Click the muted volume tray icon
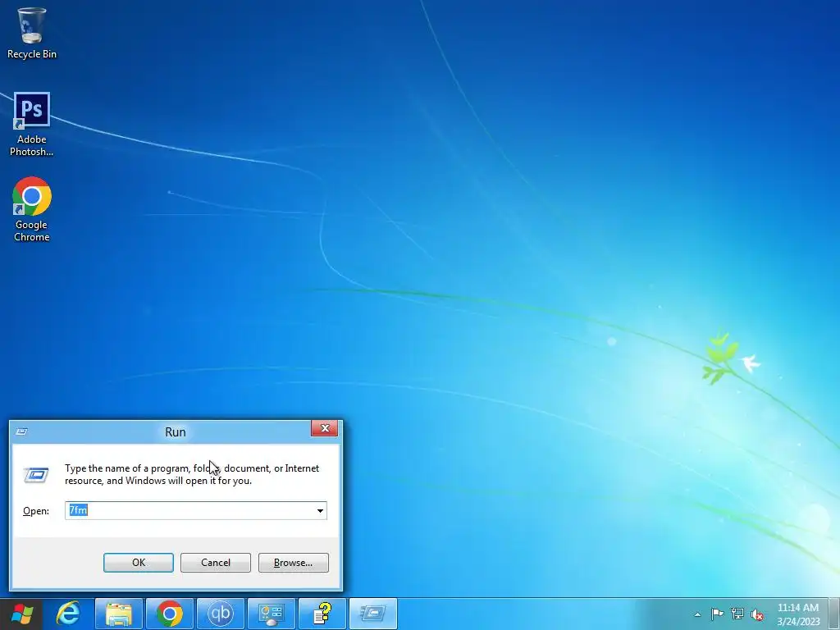The width and height of the screenshot is (840, 630). coord(757,614)
